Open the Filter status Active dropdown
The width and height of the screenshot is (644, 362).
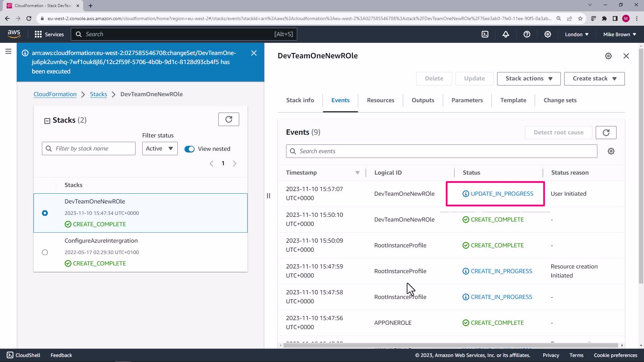click(160, 148)
